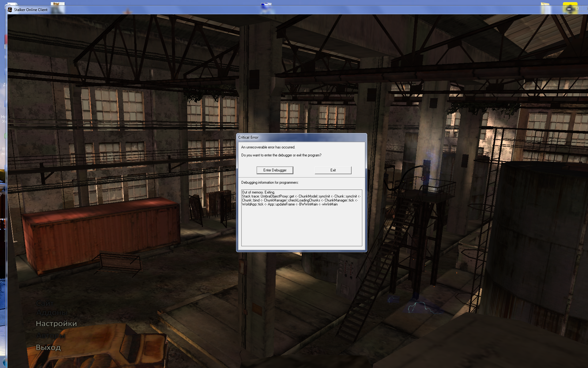This screenshot has width=588, height=368.
Task: Select Выход to quit the game
Action: pyautogui.click(x=48, y=347)
